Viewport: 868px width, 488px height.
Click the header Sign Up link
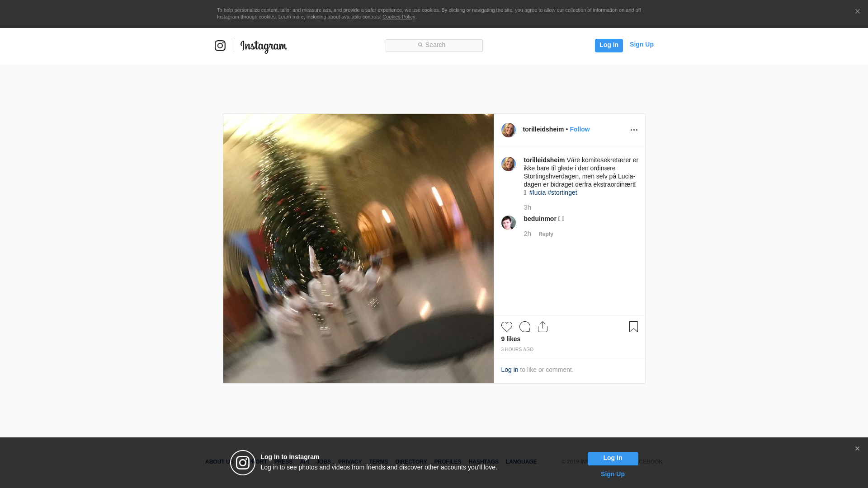[x=642, y=44]
